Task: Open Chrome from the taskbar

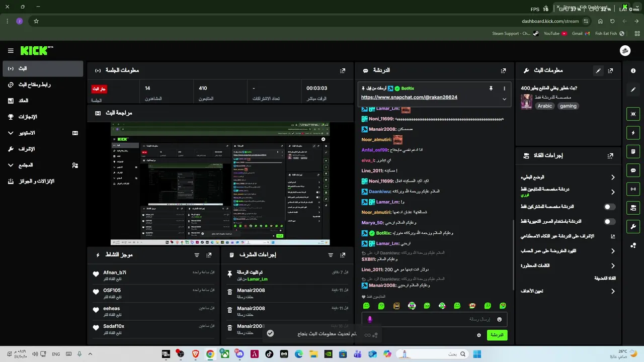Action: [x=210, y=354]
